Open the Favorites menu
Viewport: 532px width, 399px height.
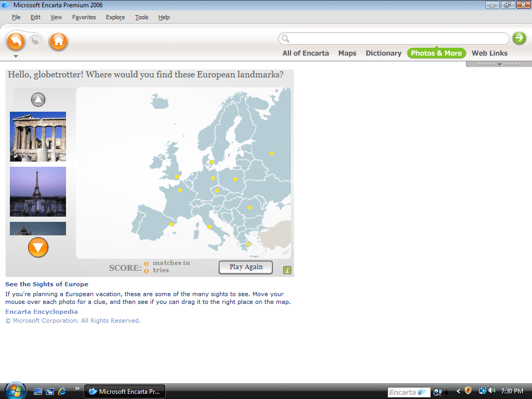pos(84,17)
